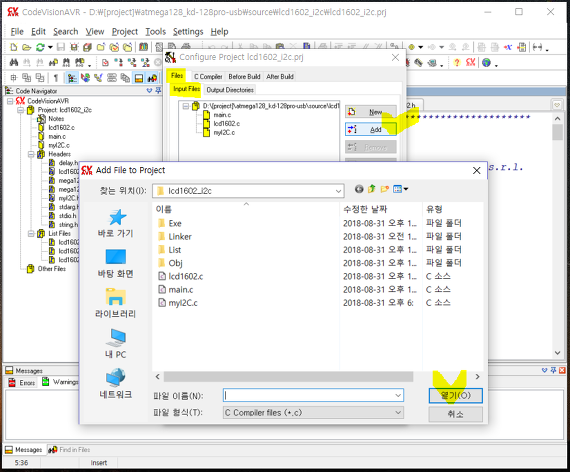Select main.c in Add File list

tap(176, 289)
